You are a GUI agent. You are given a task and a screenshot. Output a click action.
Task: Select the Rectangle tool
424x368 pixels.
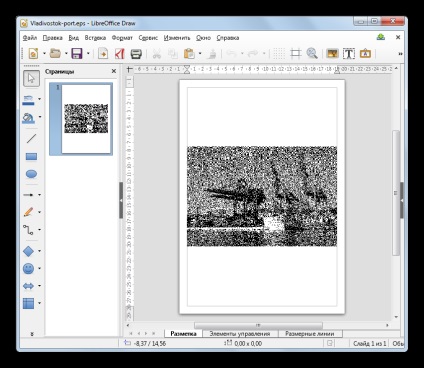(x=31, y=157)
